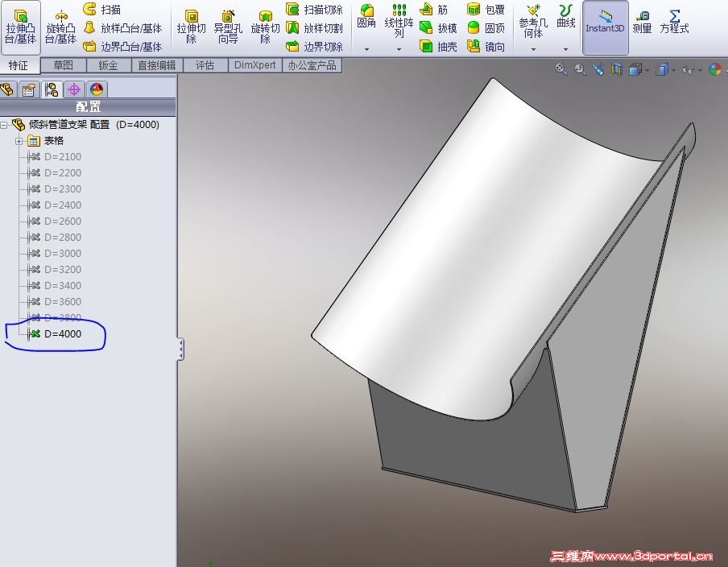Select the Draft (拔模) tool

point(438,28)
